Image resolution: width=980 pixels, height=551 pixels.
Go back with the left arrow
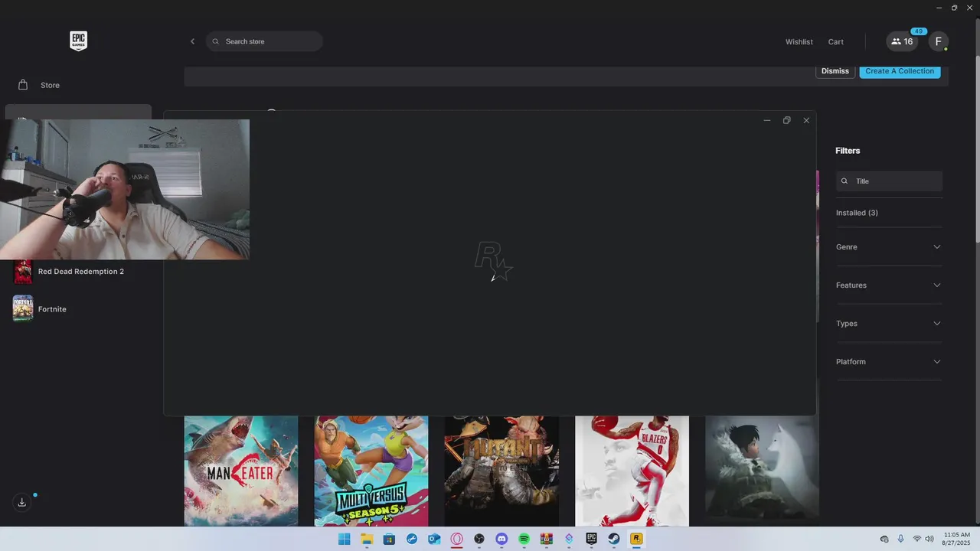(192, 41)
